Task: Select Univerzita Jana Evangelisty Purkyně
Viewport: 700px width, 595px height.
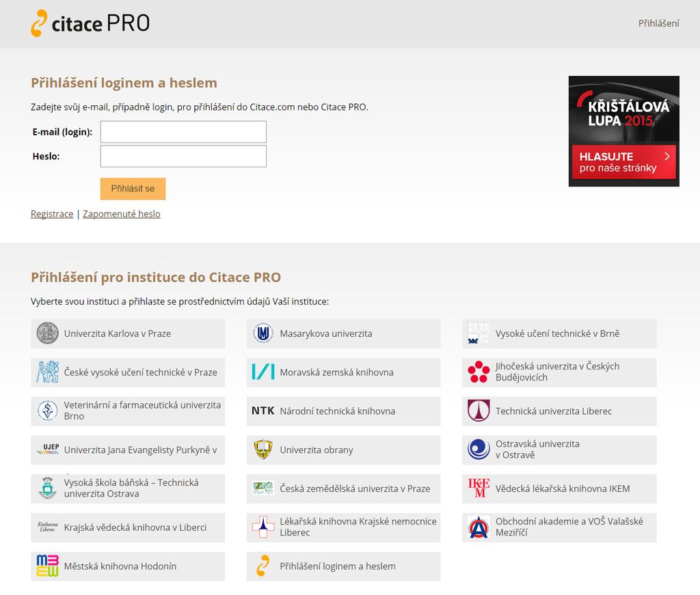Action: coord(128,450)
